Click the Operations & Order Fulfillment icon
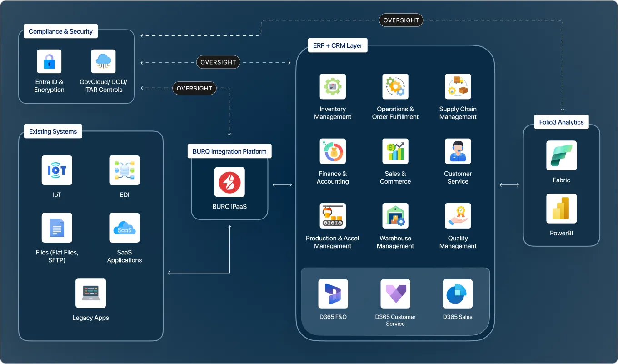This screenshot has height=364, width=618. [395, 86]
